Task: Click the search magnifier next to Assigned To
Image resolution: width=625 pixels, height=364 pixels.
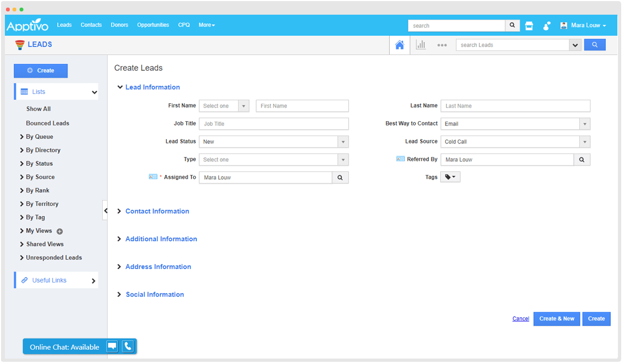Action: pos(340,177)
